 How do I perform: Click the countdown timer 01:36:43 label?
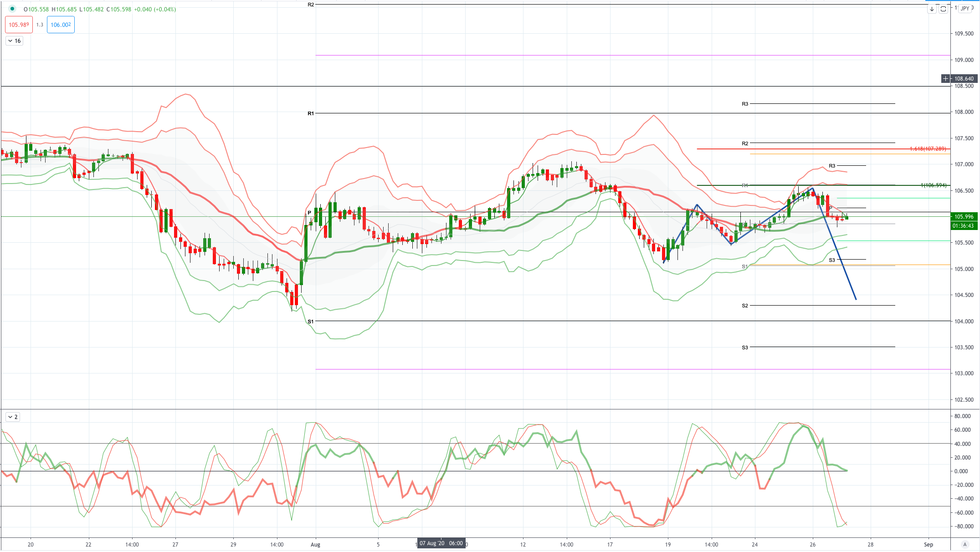coord(964,226)
